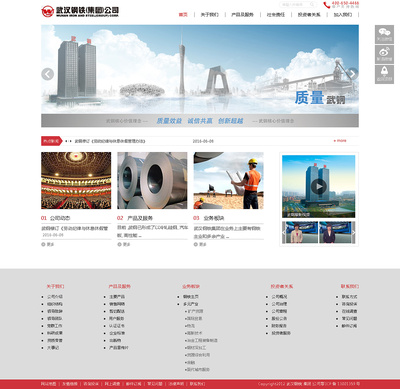Open the 加入我们 navigation menu item
Image resolution: width=400 pixels, height=389 pixels.
tap(343, 14)
